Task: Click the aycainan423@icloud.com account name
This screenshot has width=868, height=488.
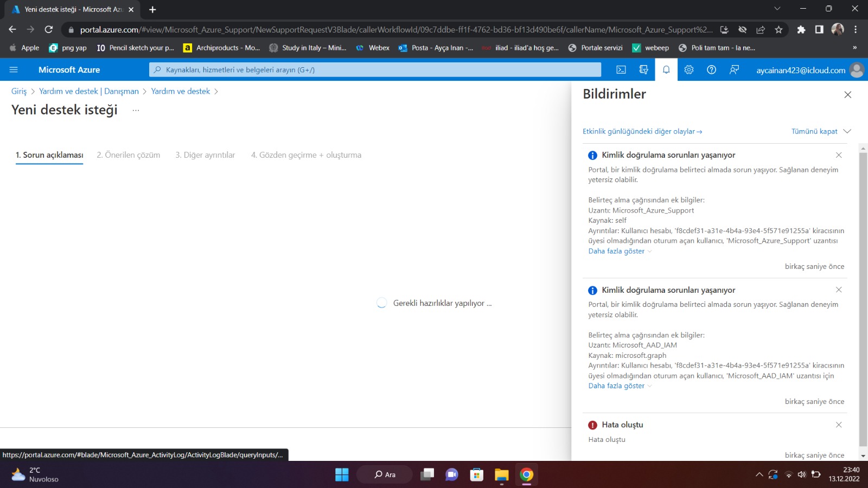Action: point(801,70)
